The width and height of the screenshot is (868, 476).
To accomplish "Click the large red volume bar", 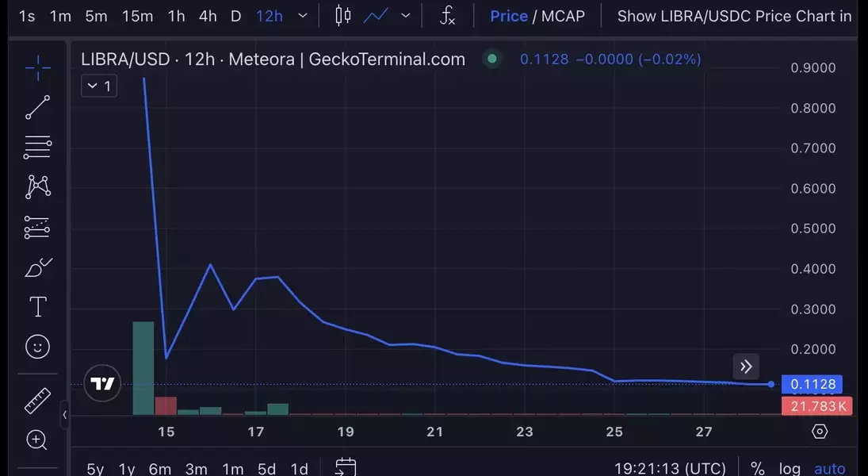I will click(x=166, y=405).
